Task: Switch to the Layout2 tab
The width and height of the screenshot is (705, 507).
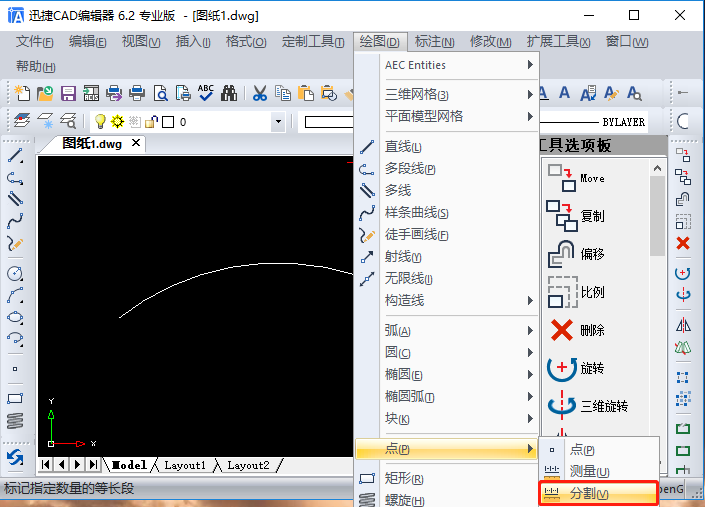Action: point(248,465)
